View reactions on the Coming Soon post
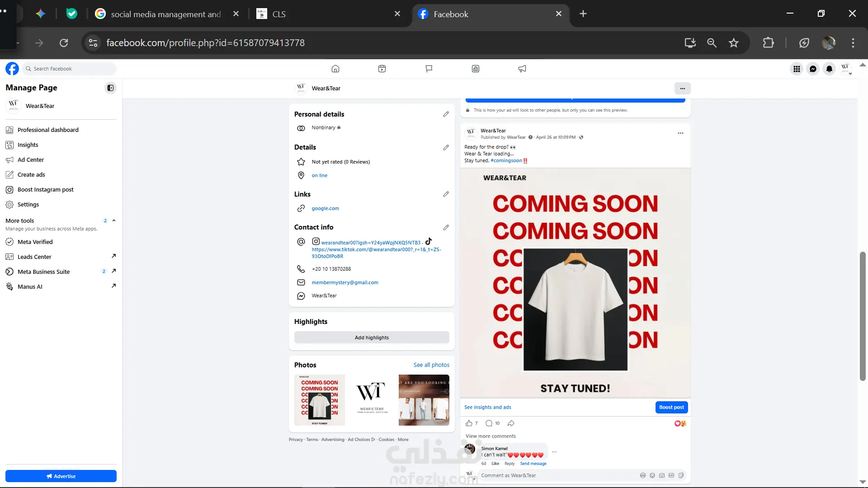 tap(680, 423)
